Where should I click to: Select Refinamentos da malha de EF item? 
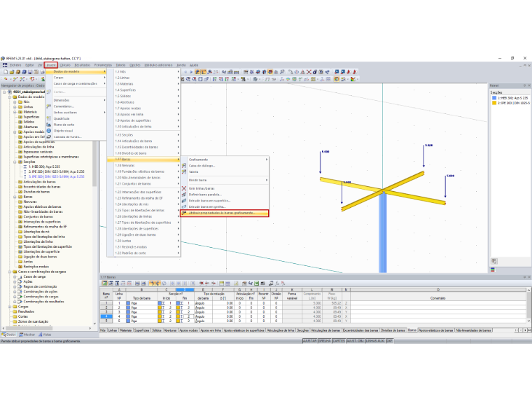45,227
